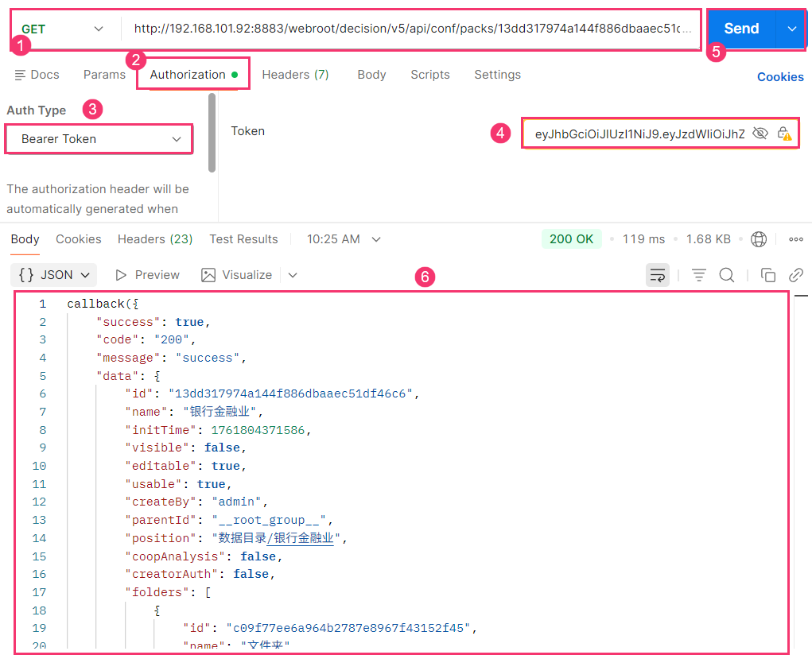Click the "creatorAuth": false line

(200, 574)
